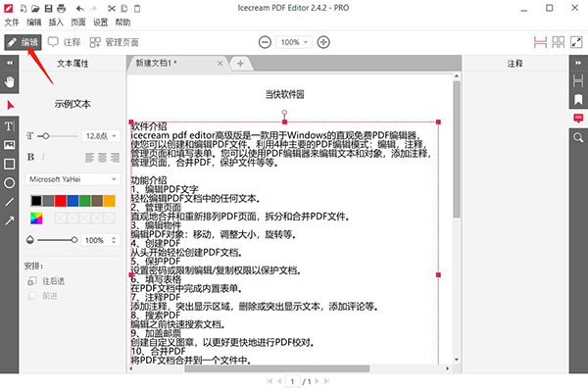Select fit-width view icon in top right
This screenshot has height=389, width=588.
tap(540, 42)
